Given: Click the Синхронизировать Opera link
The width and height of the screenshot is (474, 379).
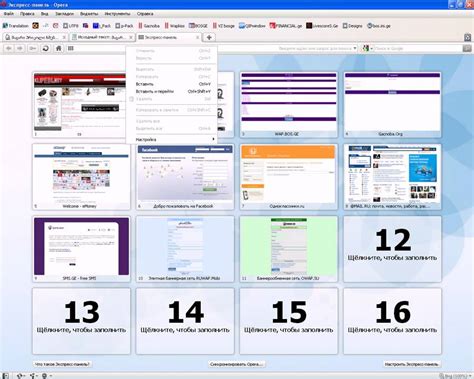Looking at the screenshot, I should [x=236, y=364].
